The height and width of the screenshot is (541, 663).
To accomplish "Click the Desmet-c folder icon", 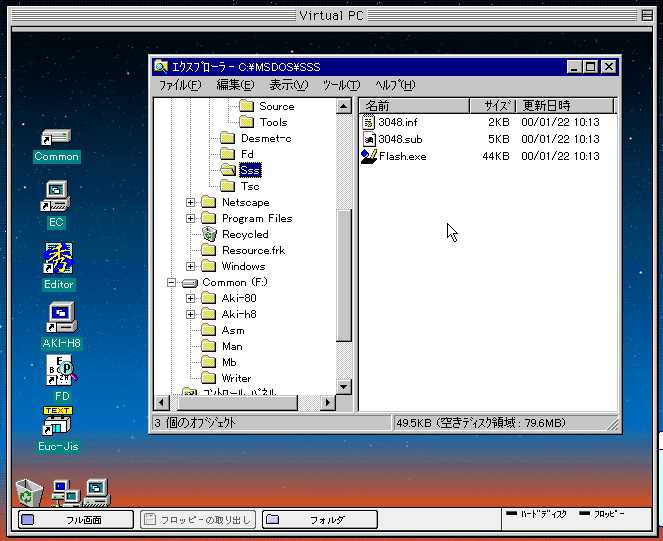I will (227, 138).
